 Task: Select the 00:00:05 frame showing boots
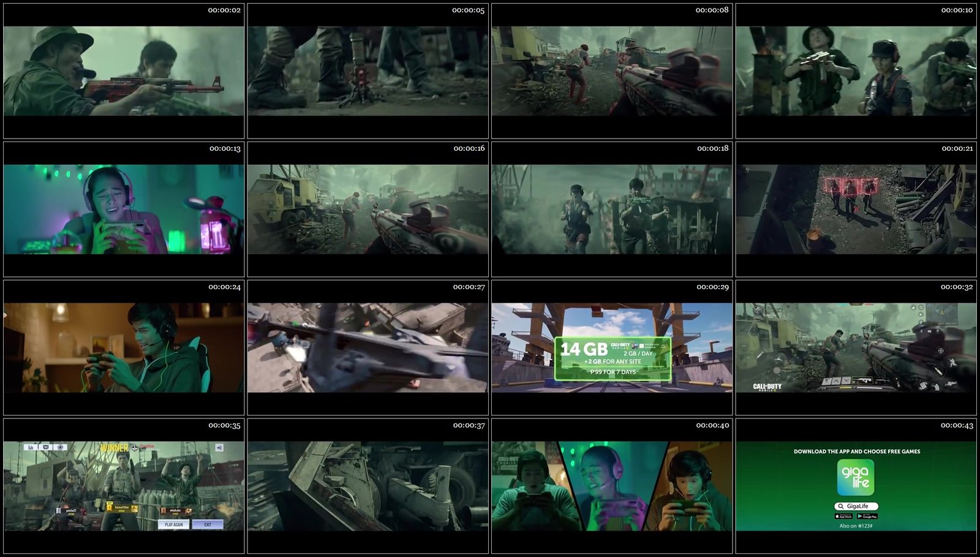click(368, 71)
